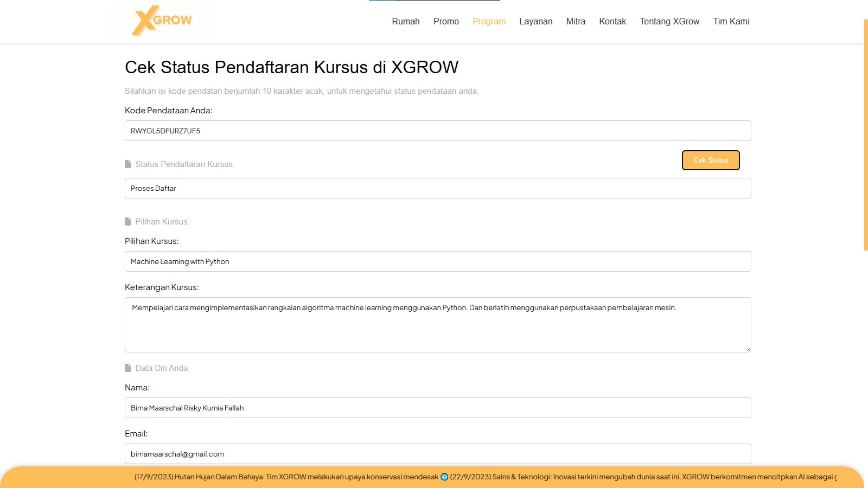Click the 'Data Diri Anda' section text
The height and width of the screenshot is (488, 868).
tap(162, 368)
